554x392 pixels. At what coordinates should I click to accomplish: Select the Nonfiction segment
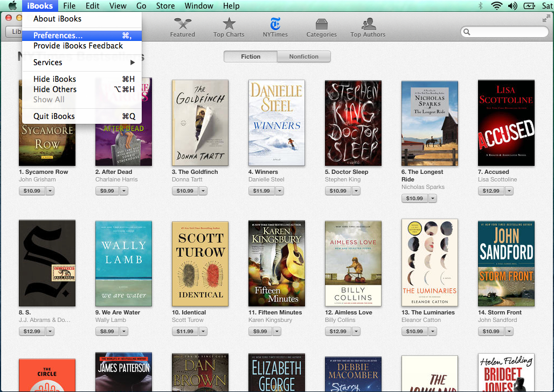pos(304,57)
